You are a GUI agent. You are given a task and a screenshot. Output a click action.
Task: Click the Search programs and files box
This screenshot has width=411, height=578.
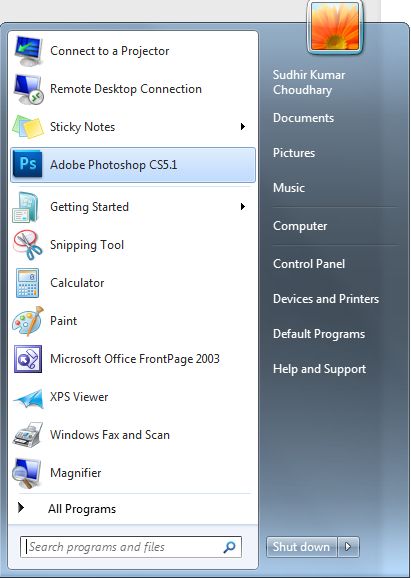pos(131,547)
